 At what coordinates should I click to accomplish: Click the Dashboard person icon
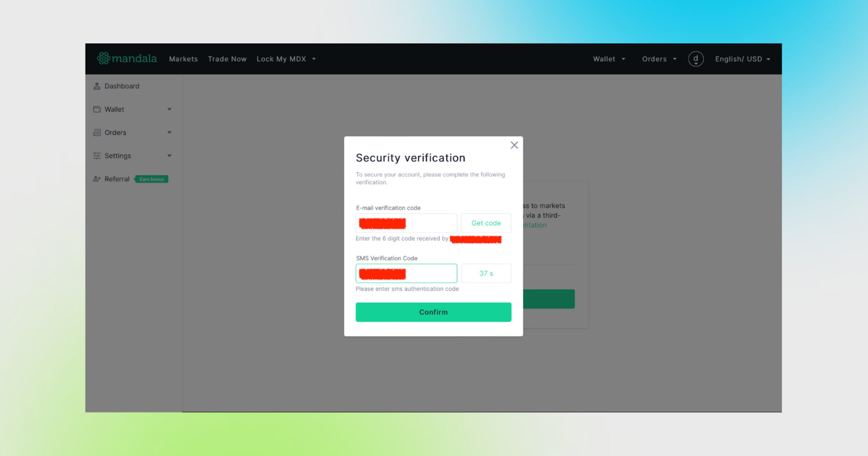click(97, 86)
